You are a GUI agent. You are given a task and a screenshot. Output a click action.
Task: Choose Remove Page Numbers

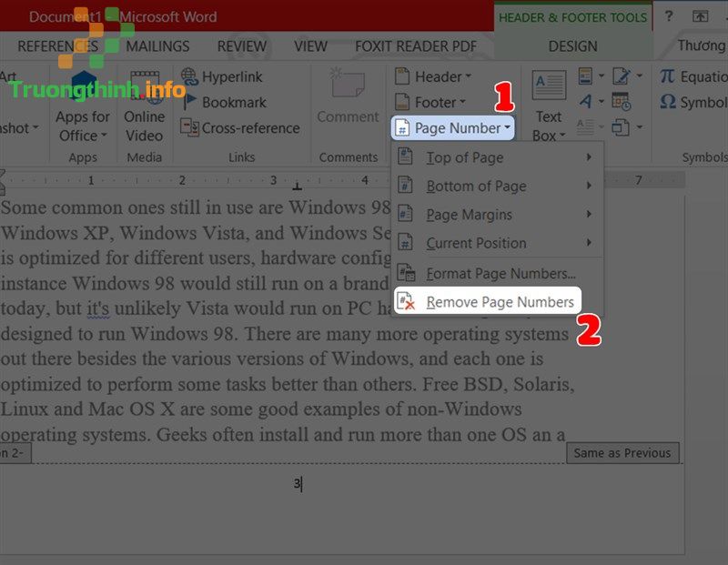(x=487, y=302)
